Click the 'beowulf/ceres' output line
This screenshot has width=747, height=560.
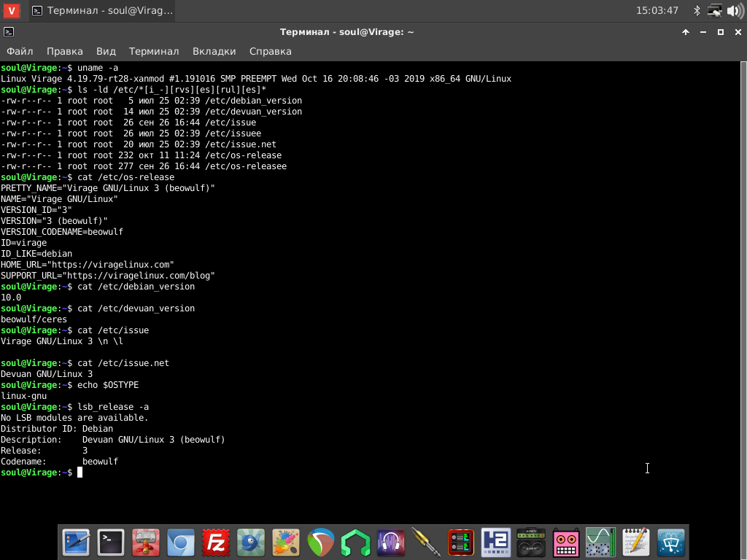(34, 319)
